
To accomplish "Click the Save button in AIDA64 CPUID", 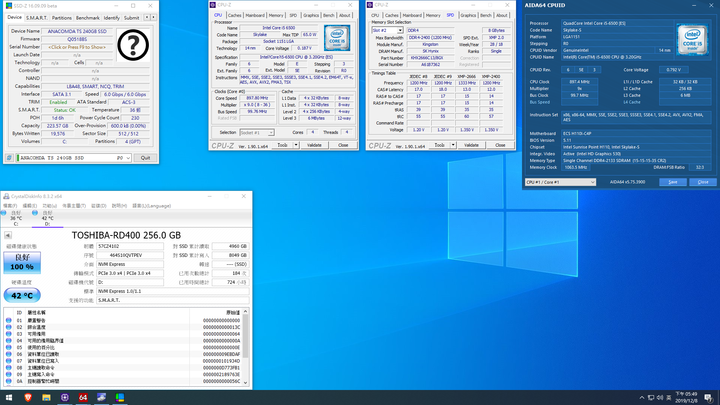I will point(673,182).
